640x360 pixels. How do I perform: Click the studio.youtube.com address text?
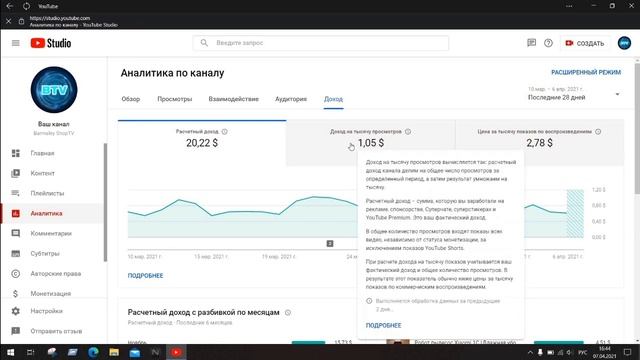pos(60,18)
